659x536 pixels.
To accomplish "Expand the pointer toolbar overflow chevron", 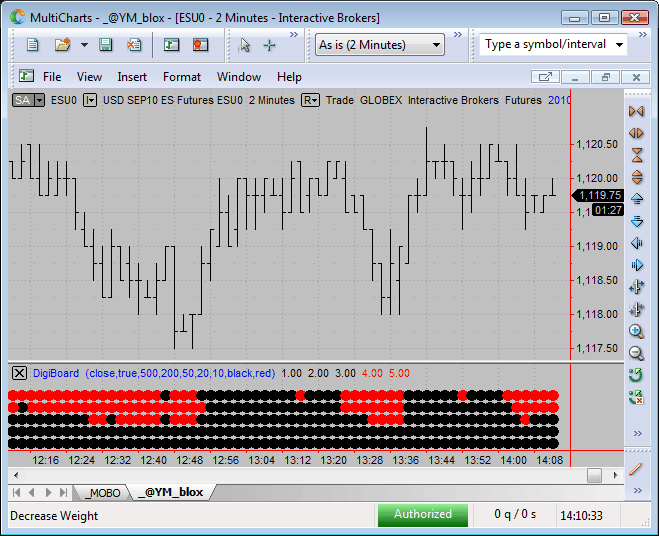I will 294,34.
